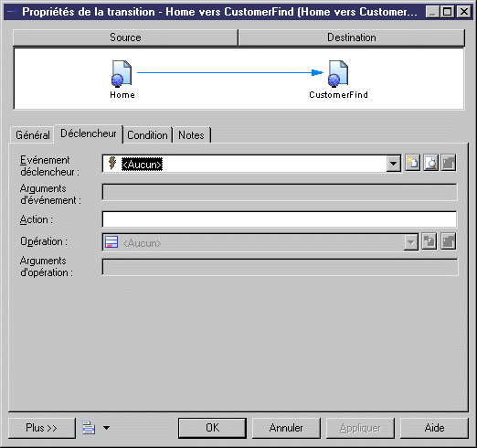
Task: Open operation Properties icon
Action: point(449,242)
